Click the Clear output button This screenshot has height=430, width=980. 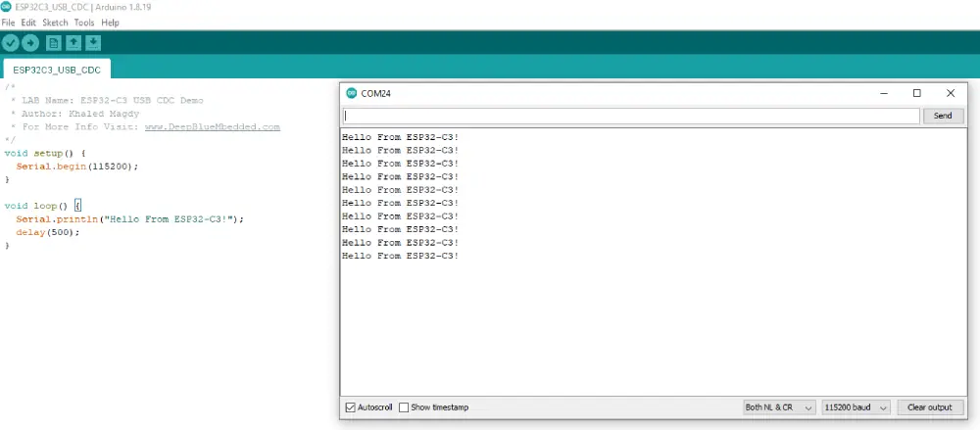coord(929,407)
